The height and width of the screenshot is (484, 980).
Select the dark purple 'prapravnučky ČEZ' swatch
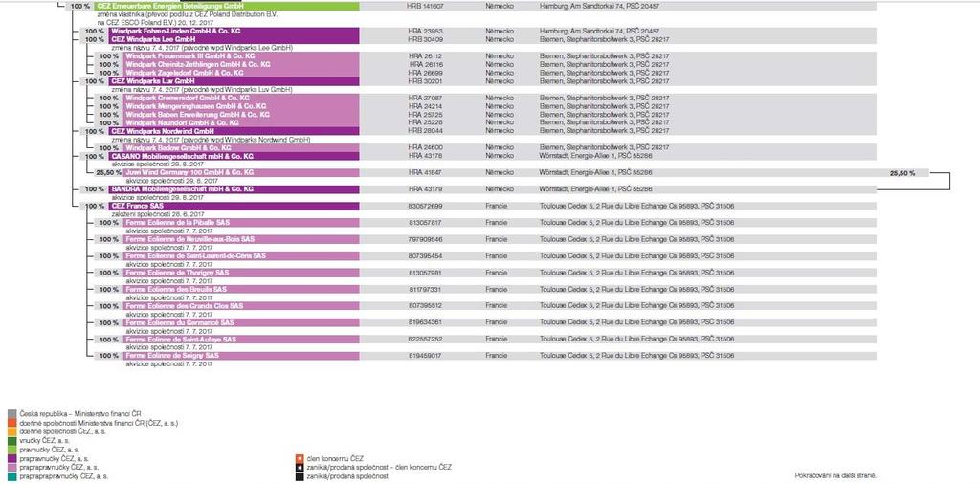(11, 458)
